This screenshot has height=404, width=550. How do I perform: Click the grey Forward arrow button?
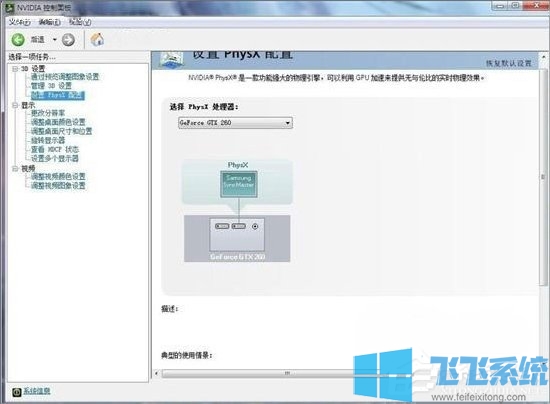pyautogui.click(x=68, y=40)
